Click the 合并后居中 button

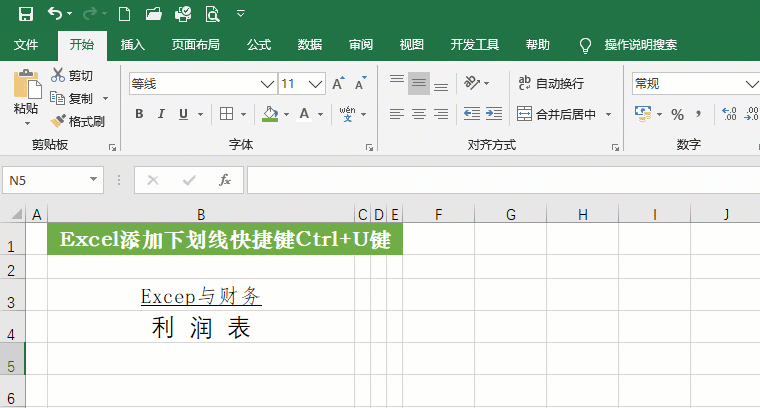point(556,114)
